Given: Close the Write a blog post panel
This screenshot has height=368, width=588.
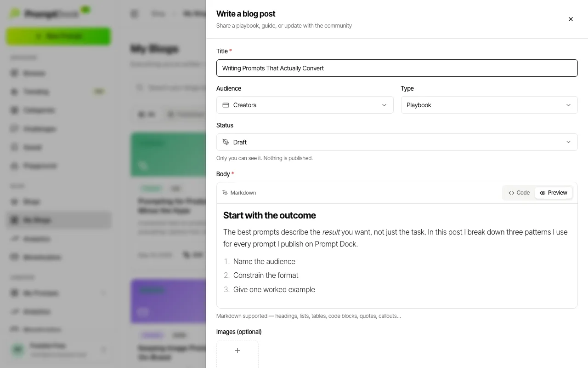Looking at the screenshot, I should (x=571, y=19).
